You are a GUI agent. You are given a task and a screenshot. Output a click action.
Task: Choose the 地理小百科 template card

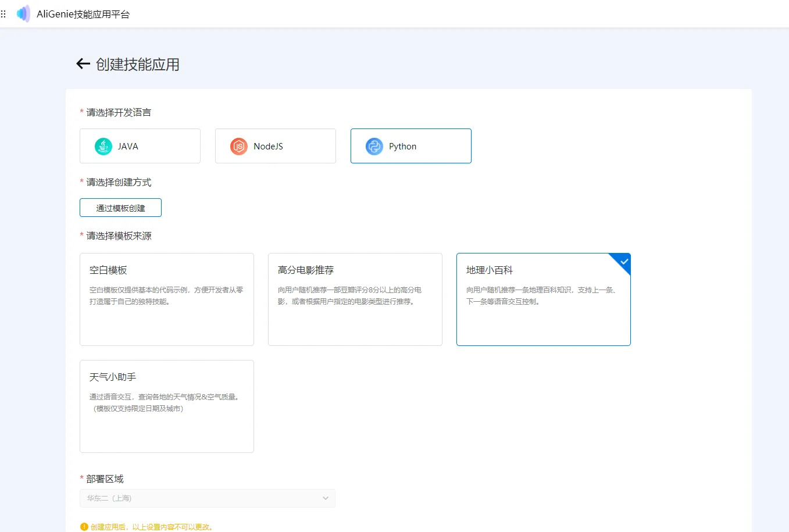(x=544, y=299)
